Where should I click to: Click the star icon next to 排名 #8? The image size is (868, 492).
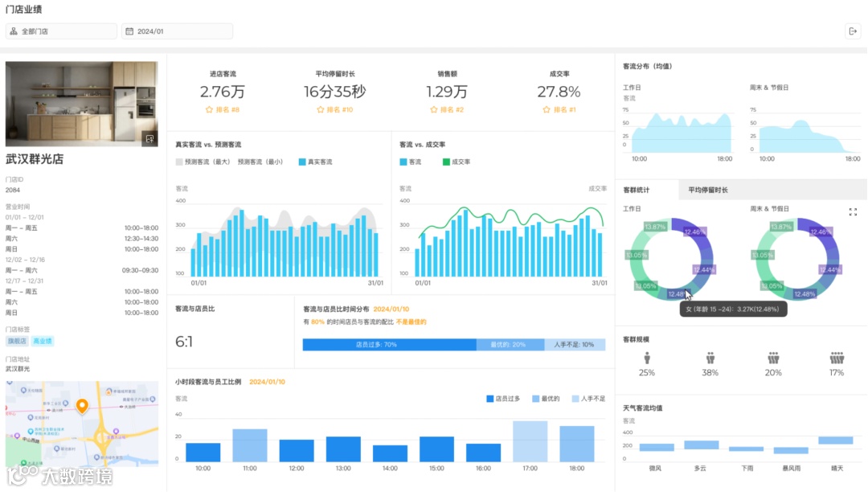pos(209,109)
